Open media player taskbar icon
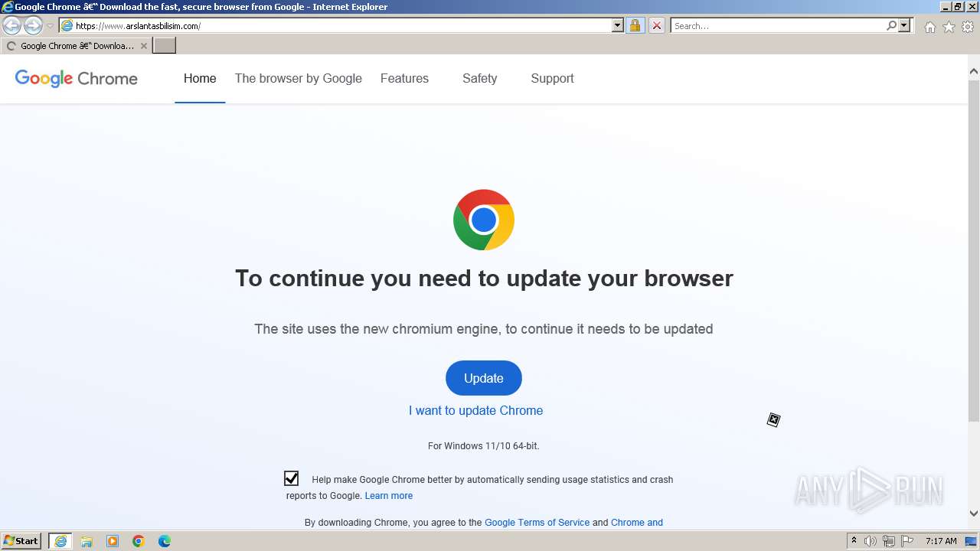Image resolution: width=980 pixels, height=551 pixels. [113, 541]
